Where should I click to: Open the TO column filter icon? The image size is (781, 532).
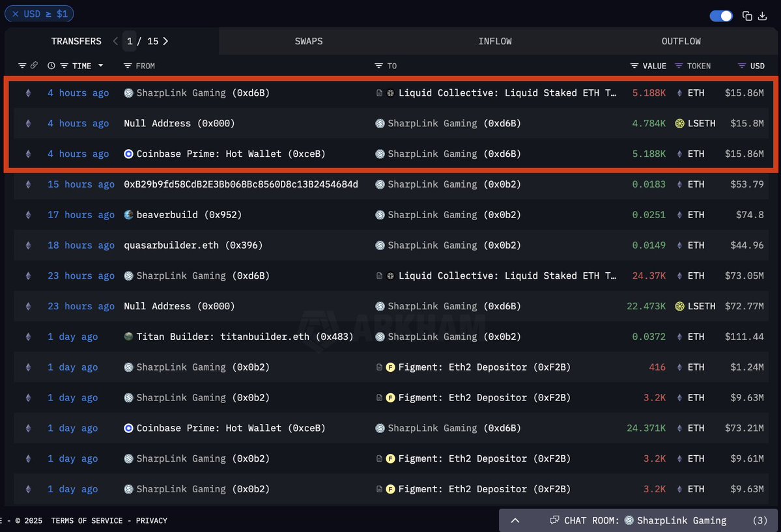[378, 66]
